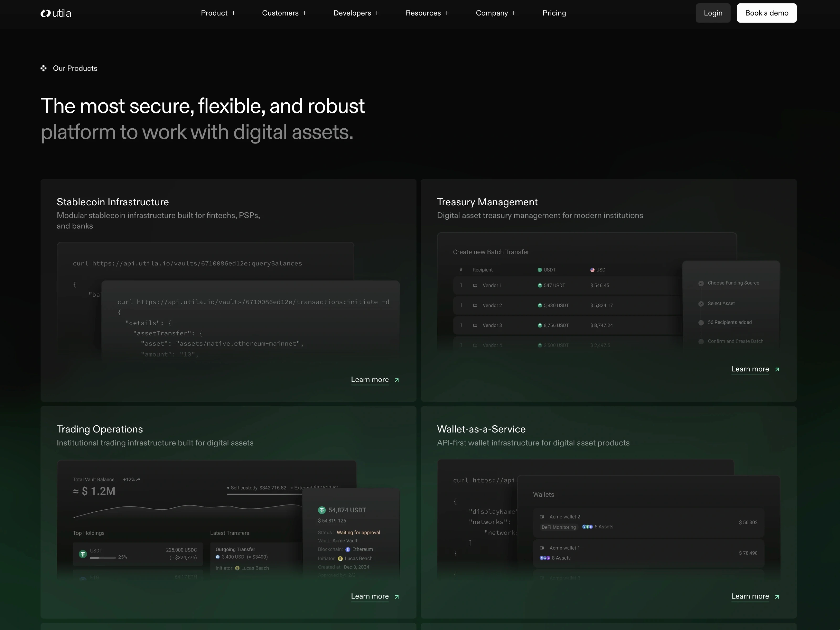The image size is (840, 630).
Task: Select the Vendor 3 row
Action: (568, 325)
